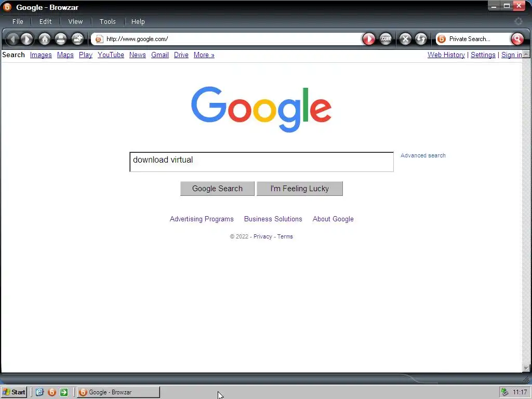Go forward with the Forward arrow button
Viewport: 532px width, 399px height.
click(27, 39)
